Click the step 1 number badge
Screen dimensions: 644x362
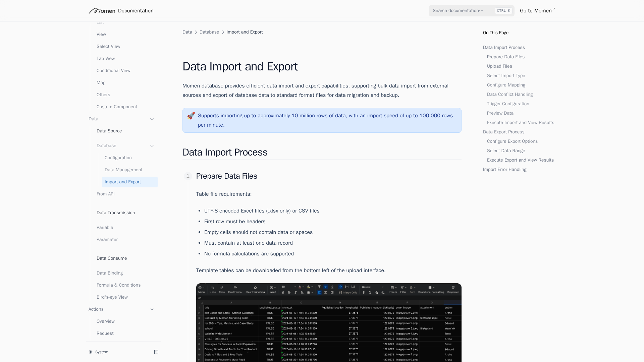point(188,176)
